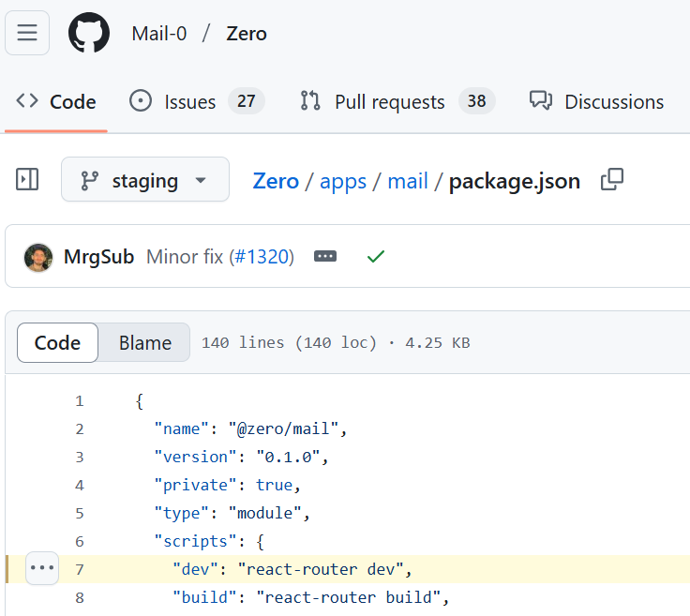This screenshot has height=616, width=690.
Task: Navigate to apps folder in breadcrumb
Action: (343, 181)
